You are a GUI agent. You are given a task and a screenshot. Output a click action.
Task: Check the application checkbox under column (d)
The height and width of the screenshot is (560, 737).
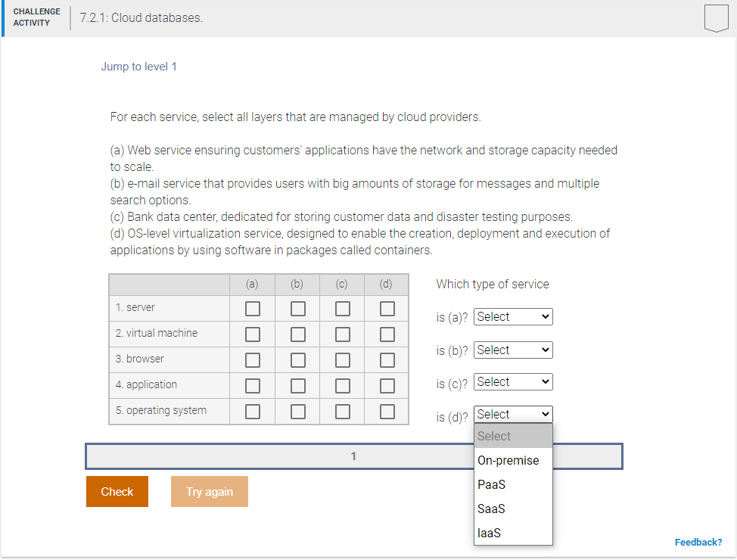click(387, 385)
